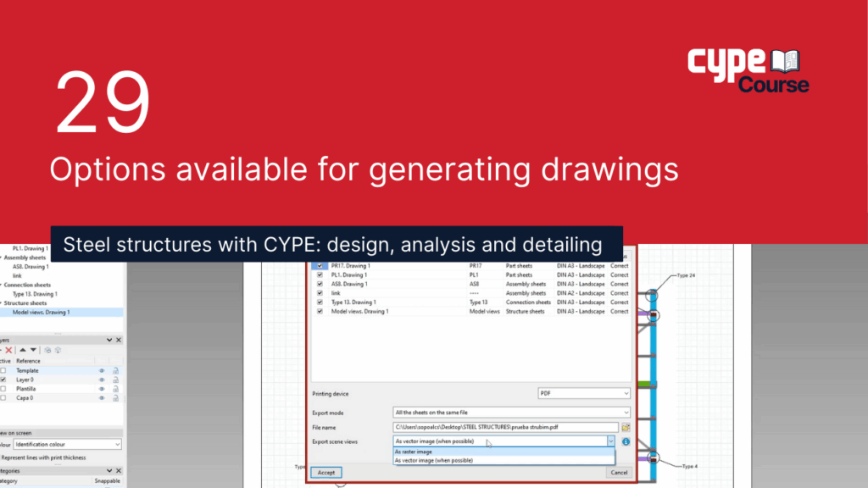Close the Layers panel with its X
The width and height of the screenshot is (868, 488).
pyautogui.click(x=118, y=340)
